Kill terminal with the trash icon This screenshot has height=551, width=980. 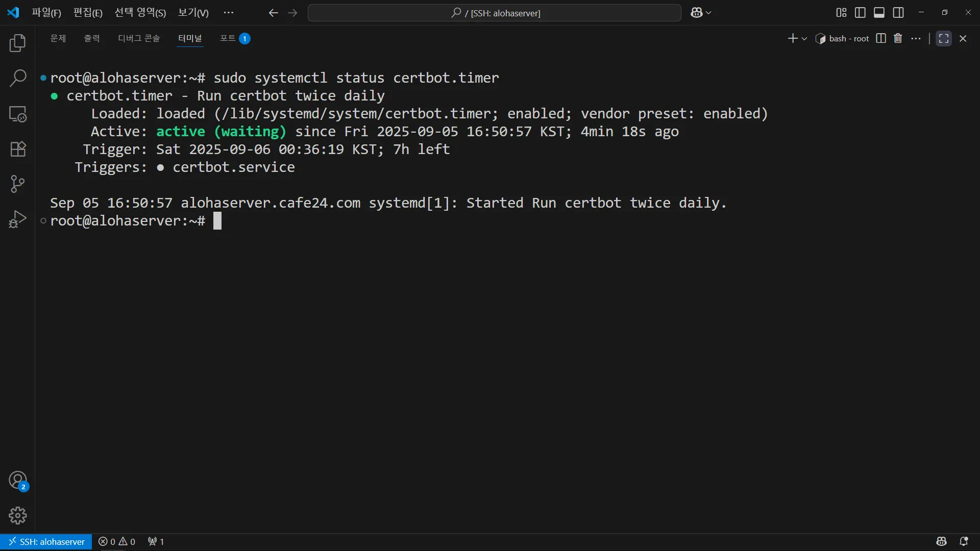[x=898, y=38]
